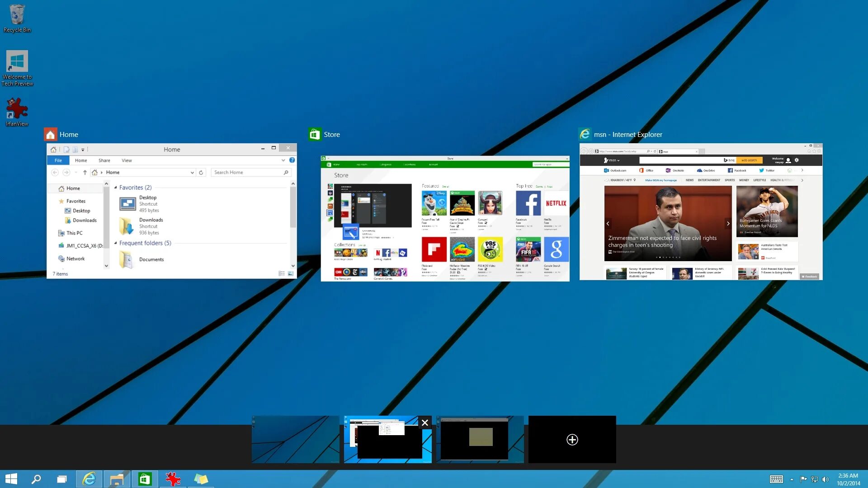Open the Recycle Bin desktop icon
Viewport: 868px width, 488px height.
pyautogui.click(x=17, y=18)
